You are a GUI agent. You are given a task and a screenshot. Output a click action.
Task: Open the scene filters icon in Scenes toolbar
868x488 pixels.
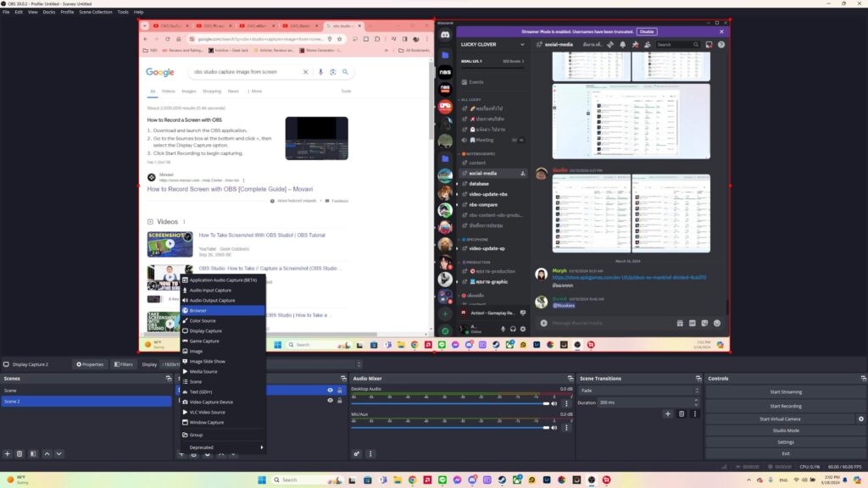[32, 454]
